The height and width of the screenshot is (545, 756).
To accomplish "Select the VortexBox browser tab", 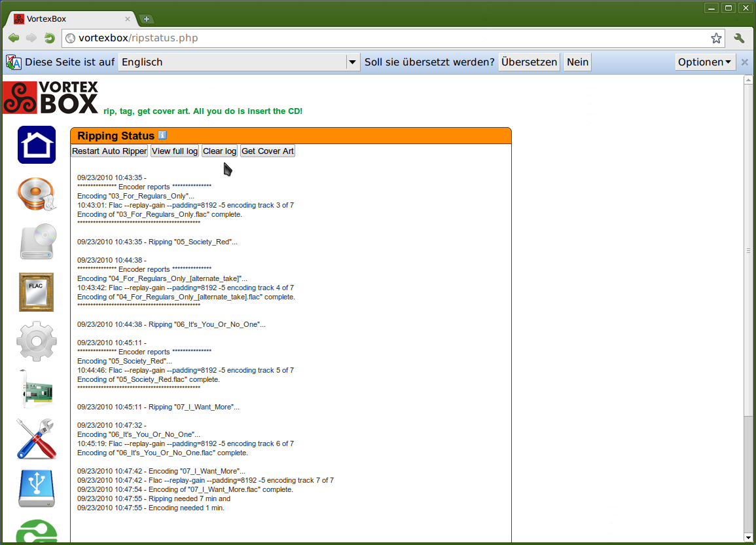I will [72, 19].
